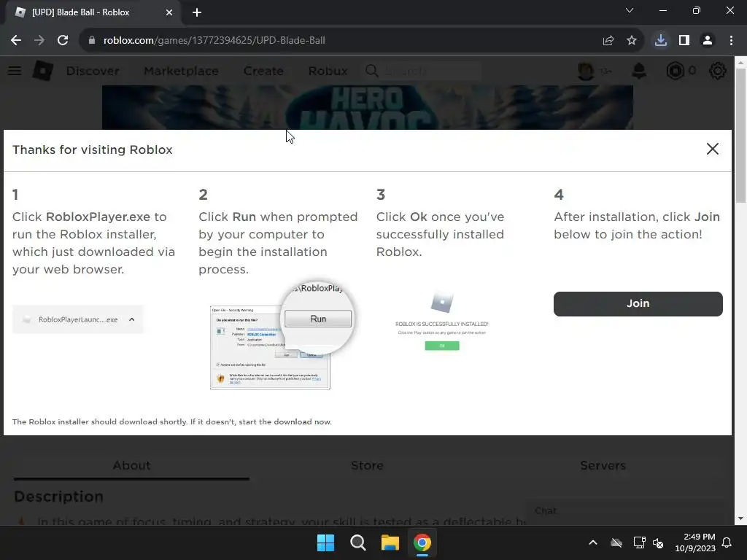Click the Join button
This screenshot has height=560, width=747.
[638, 304]
